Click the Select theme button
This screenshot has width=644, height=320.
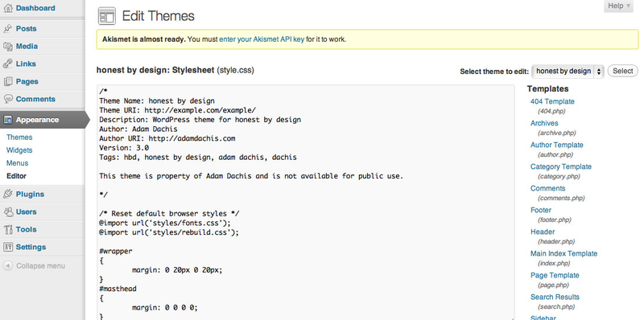(x=622, y=71)
